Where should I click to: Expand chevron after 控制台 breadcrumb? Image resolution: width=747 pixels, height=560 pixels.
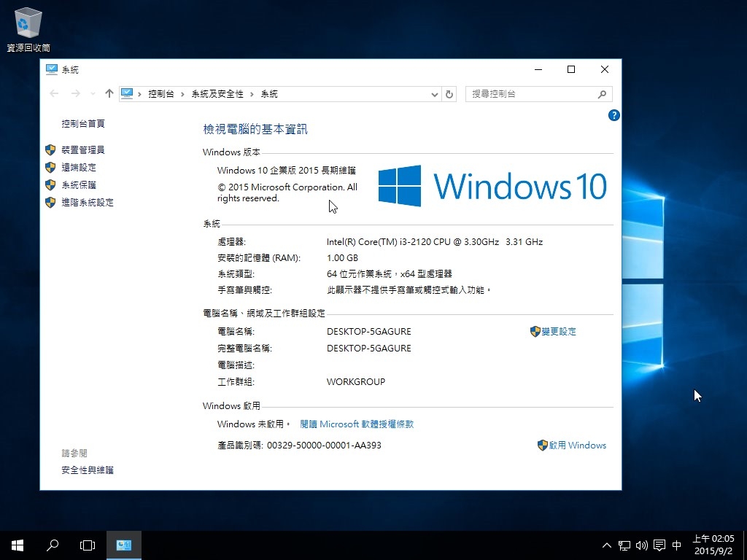[x=182, y=94]
